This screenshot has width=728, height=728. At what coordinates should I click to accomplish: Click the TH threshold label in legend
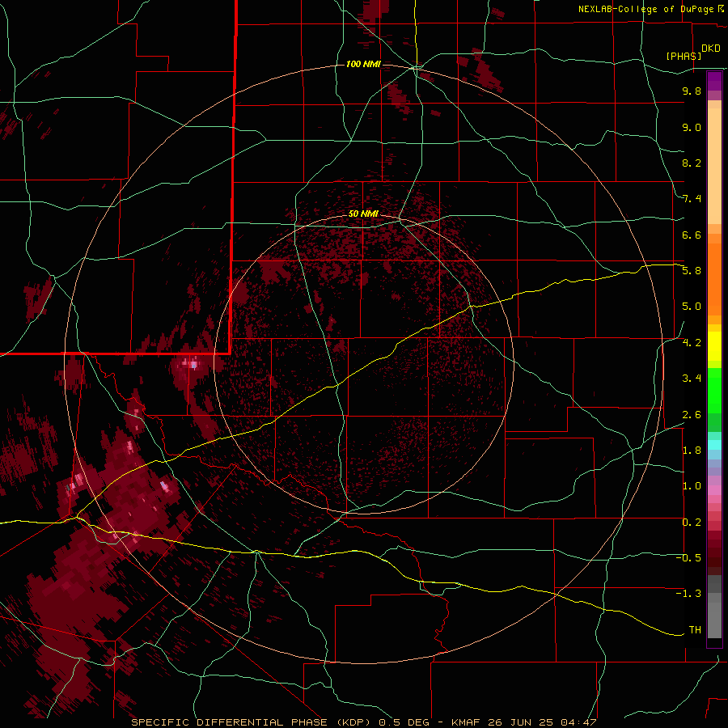[x=695, y=630]
